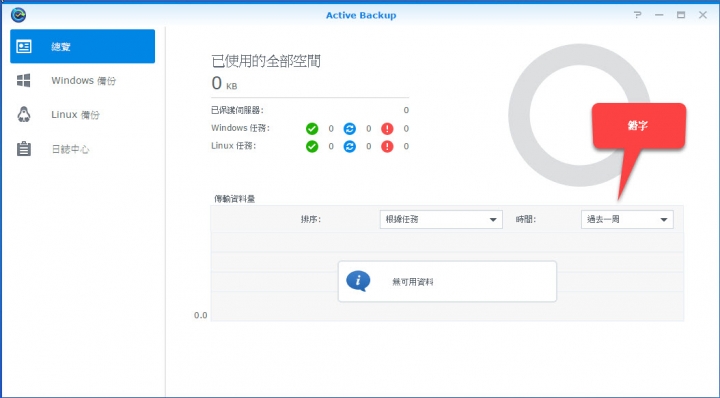The height and width of the screenshot is (398, 720).
Task: Click the 0 KB usage value
Action: [x=224, y=84]
